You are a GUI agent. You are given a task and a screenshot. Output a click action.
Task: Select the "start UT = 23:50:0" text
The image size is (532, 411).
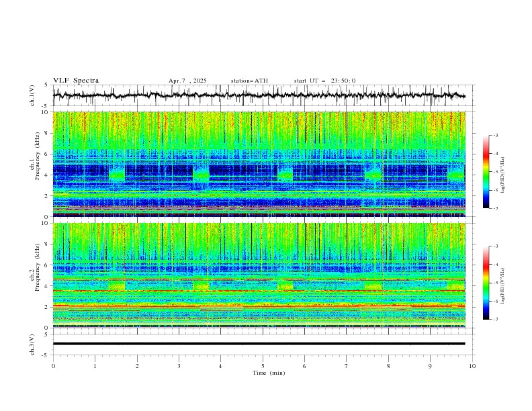pos(324,81)
